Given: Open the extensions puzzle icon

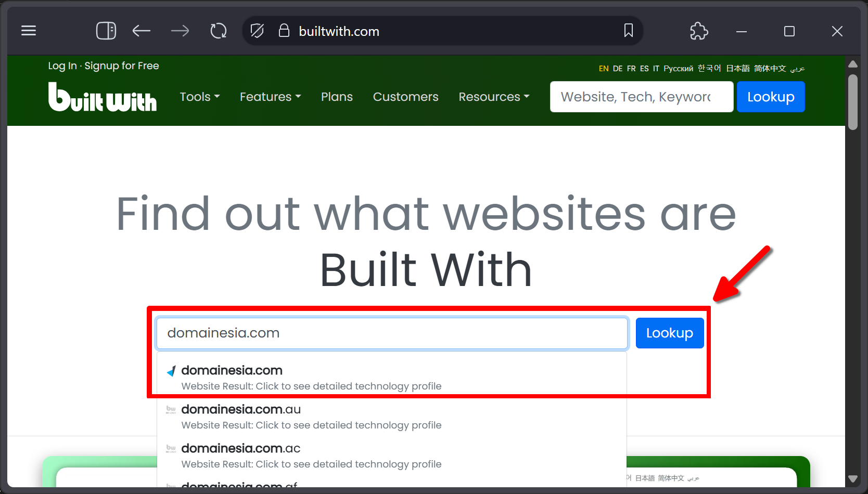Looking at the screenshot, I should [x=699, y=31].
